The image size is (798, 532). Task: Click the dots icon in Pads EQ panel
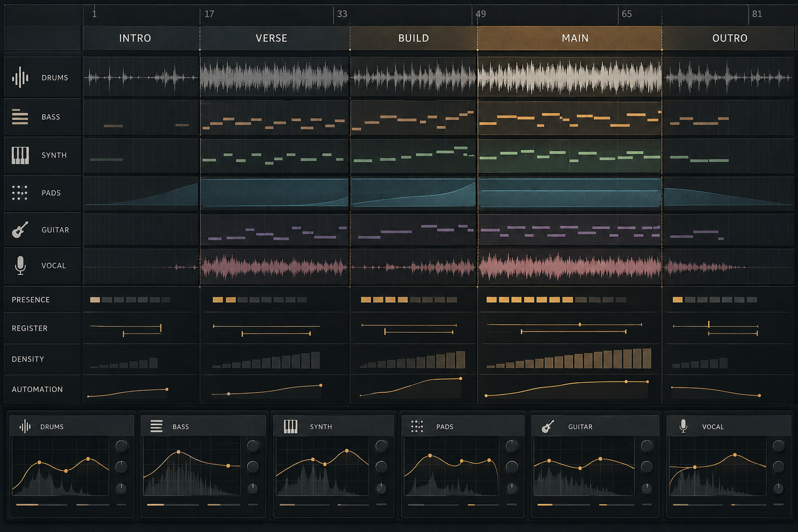[x=417, y=427]
